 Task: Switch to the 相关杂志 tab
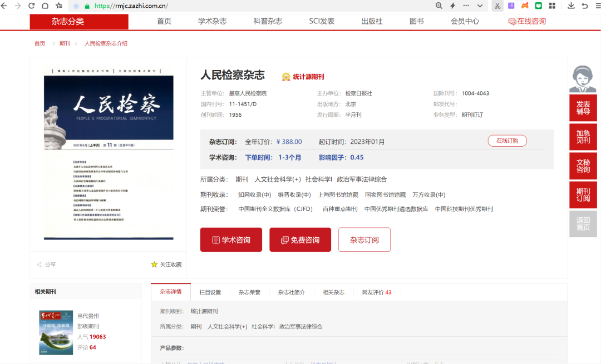tap(333, 292)
